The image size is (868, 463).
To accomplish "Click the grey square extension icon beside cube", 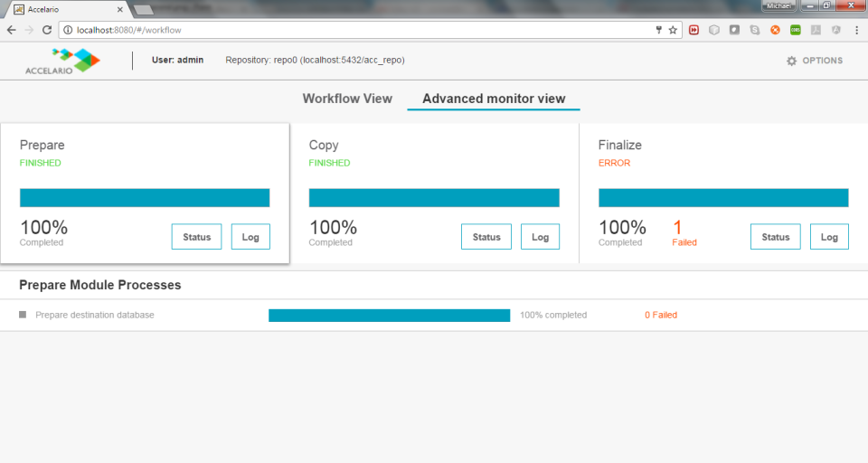I will tap(734, 30).
